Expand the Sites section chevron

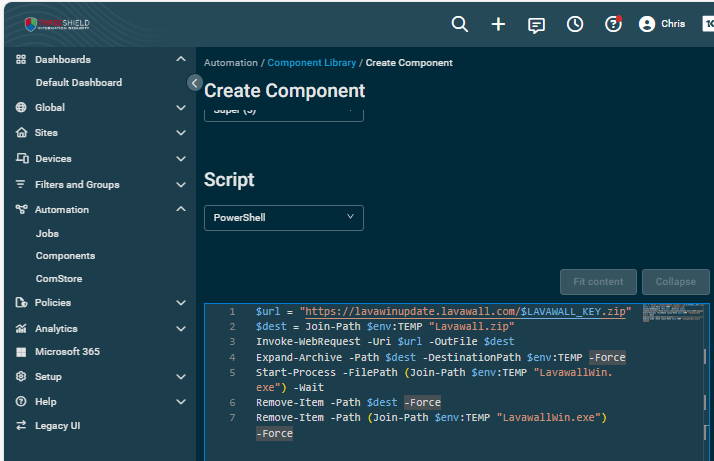coord(181,133)
